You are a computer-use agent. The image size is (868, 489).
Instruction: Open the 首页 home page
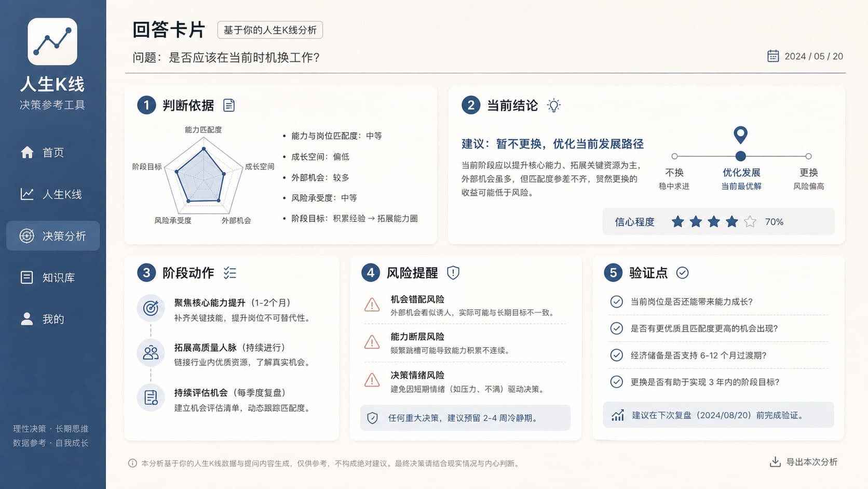click(52, 152)
